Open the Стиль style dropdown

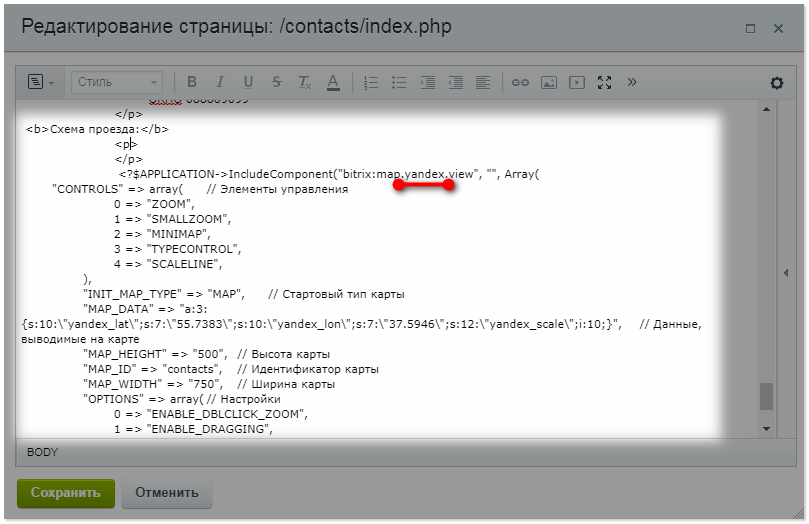point(117,82)
